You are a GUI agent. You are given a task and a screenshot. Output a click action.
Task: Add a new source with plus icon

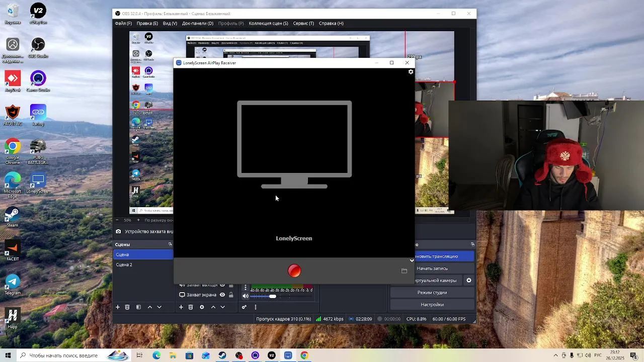tap(181, 307)
